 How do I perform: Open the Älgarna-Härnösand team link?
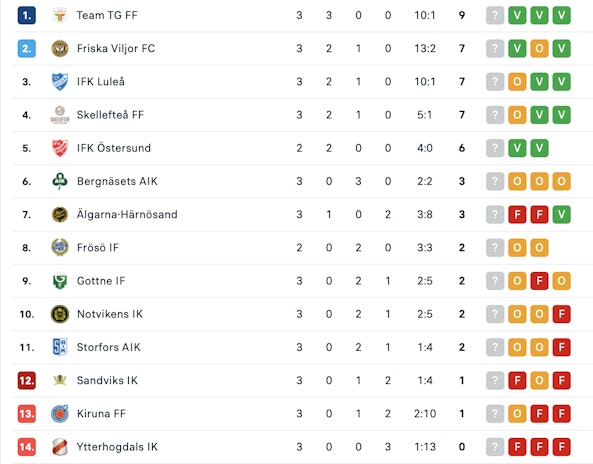(x=127, y=214)
